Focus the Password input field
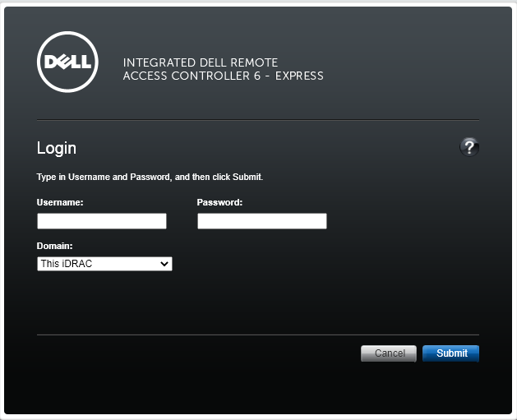The height and width of the screenshot is (420, 517). click(x=262, y=221)
